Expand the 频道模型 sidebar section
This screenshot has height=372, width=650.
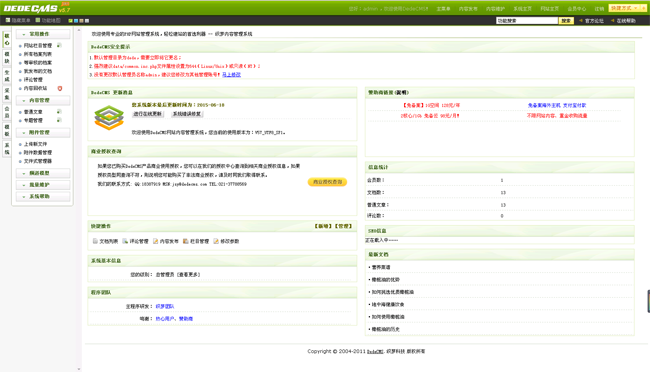coord(43,173)
